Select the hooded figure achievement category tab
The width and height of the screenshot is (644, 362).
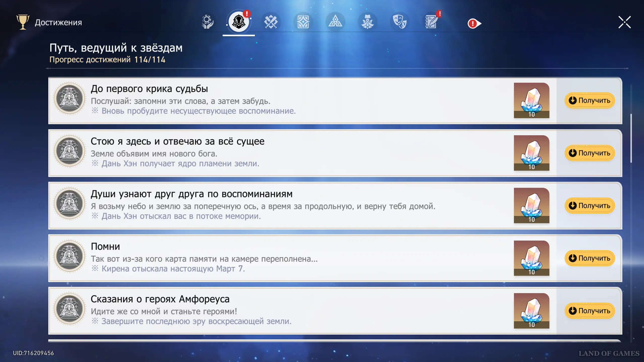pos(238,22)
